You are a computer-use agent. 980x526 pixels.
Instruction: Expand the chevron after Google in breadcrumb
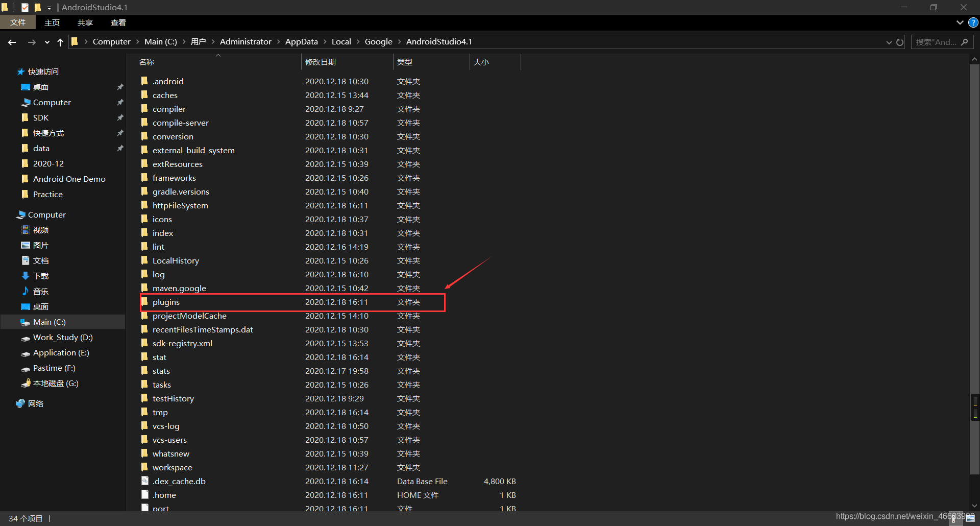pyautogui.click(x=400, y=42)
